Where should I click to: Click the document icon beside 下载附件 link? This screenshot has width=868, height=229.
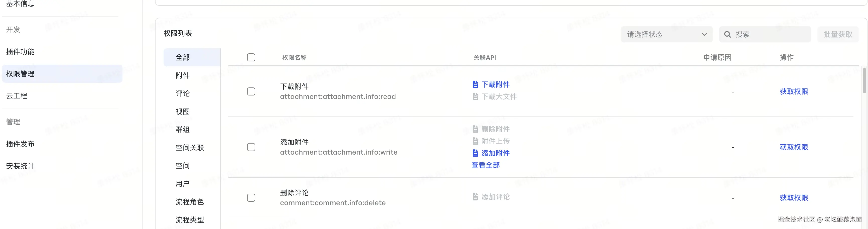(x=475, y=84)
